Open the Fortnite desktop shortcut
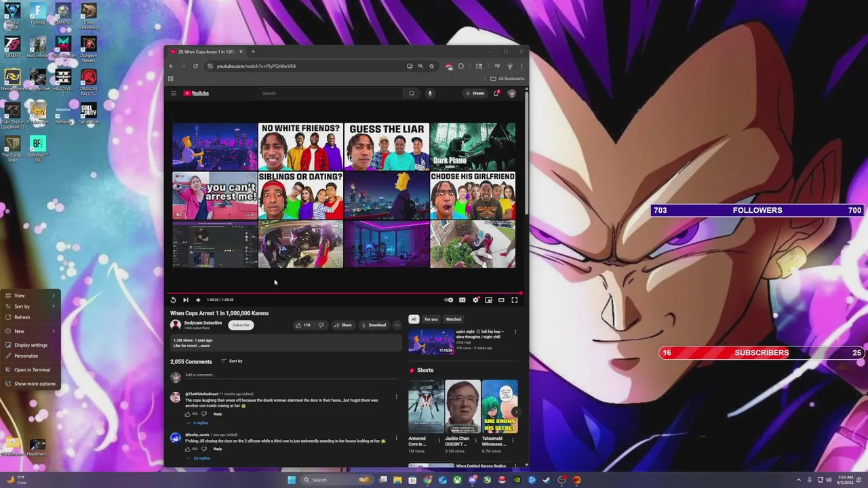This screenshot has width=868, height=488. click(x=38, y=14)
